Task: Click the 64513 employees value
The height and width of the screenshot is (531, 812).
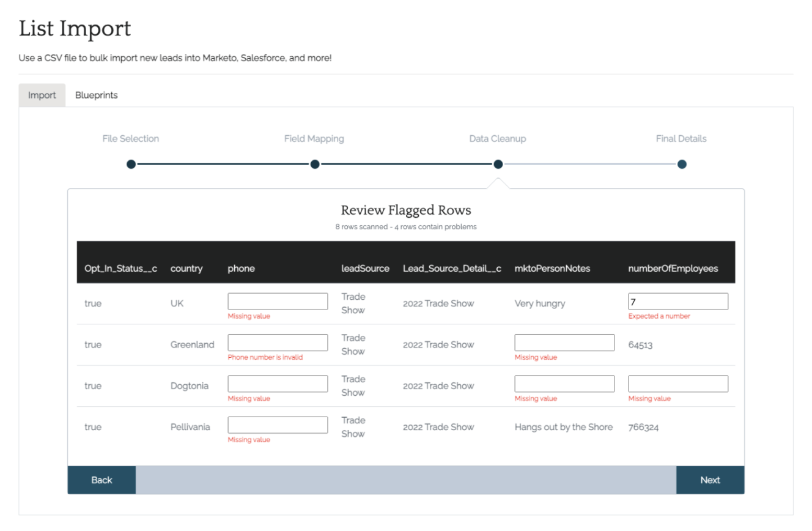Action: [640, 344]
